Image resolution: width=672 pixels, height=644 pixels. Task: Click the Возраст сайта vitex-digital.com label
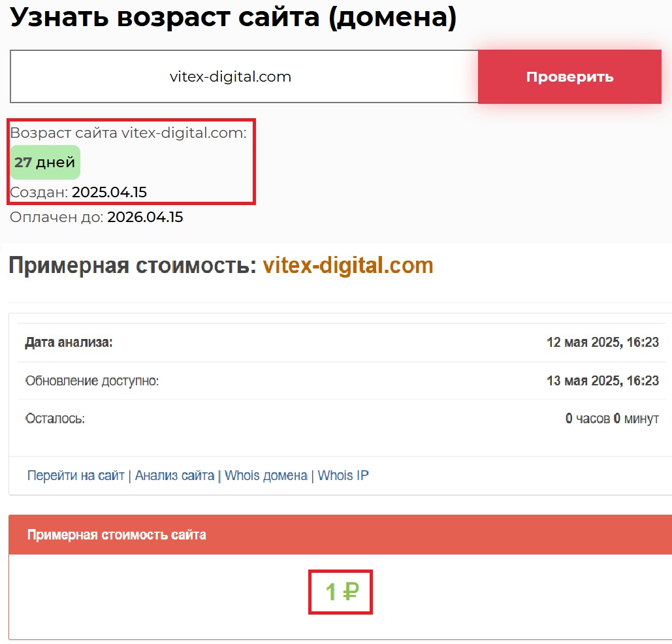(x=128, y=133)
